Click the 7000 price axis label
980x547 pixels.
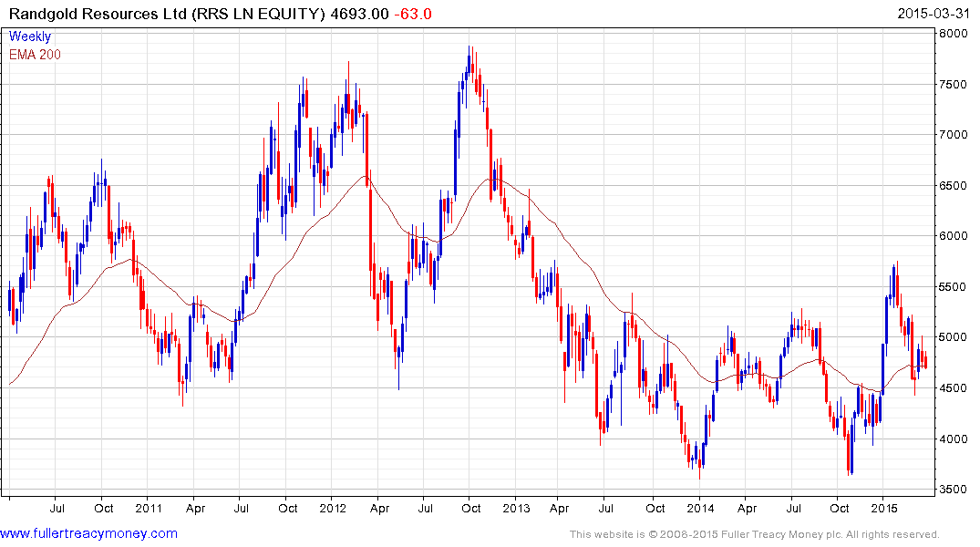click(x=954, y=134)
